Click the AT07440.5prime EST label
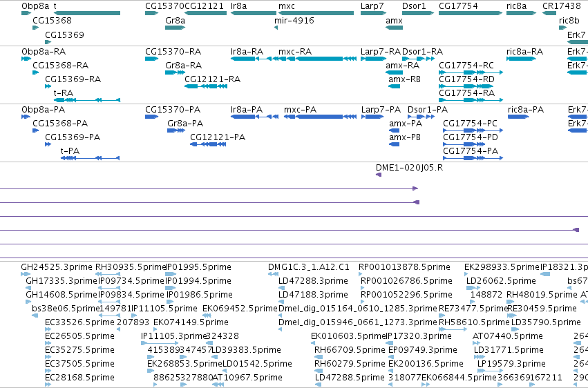The width and height of the screenshot is (588, 388). tap(508, 336)
